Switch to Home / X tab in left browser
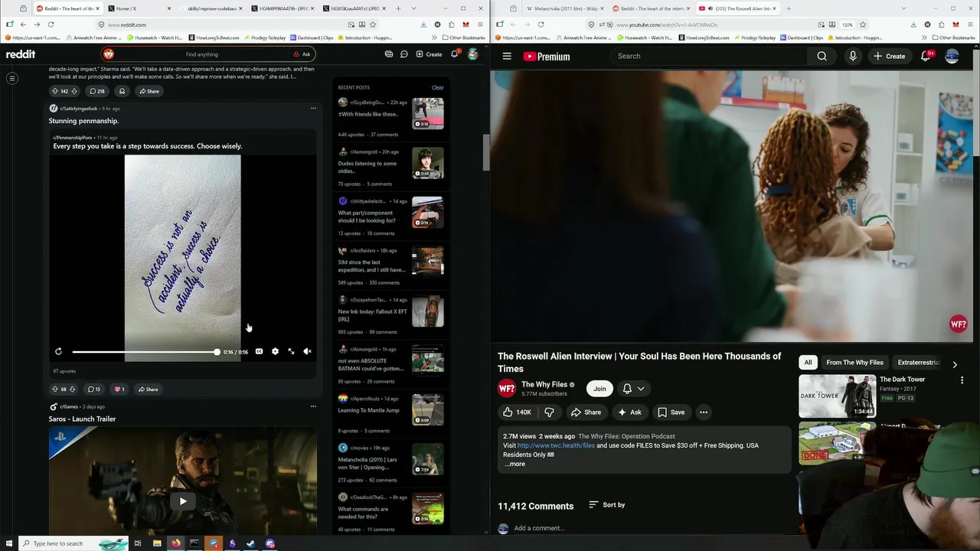The image size is (980, 551). coord(138,8)
